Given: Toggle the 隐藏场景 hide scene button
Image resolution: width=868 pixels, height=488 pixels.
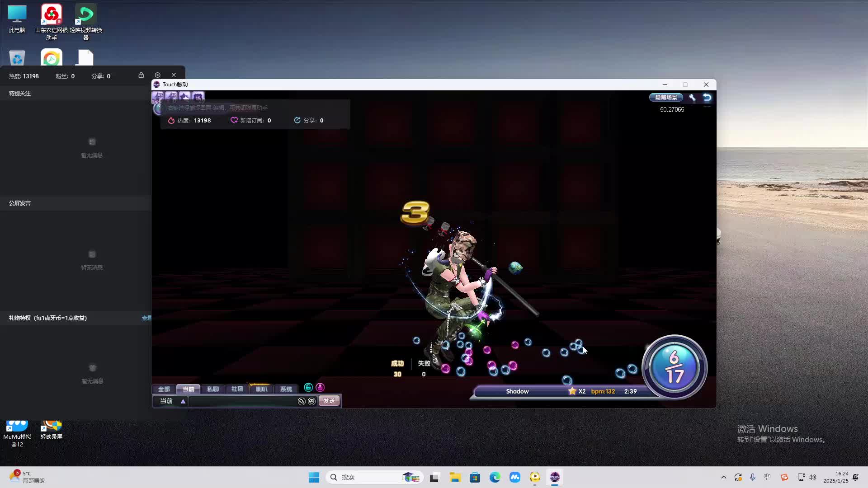Looking at the screenshot, I should (x=666, y=98).
